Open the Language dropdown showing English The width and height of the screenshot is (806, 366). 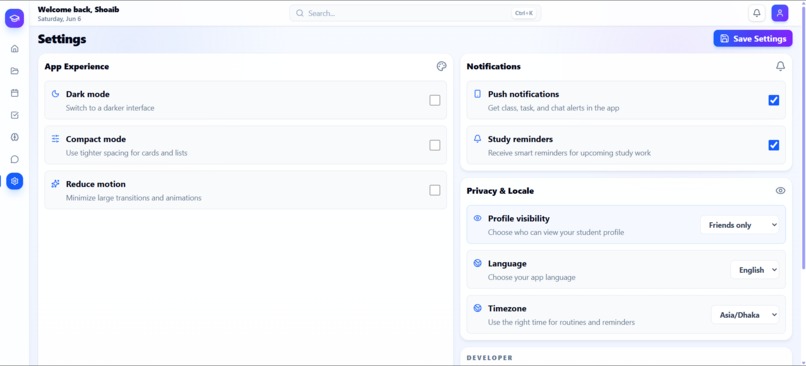point(755,270)
